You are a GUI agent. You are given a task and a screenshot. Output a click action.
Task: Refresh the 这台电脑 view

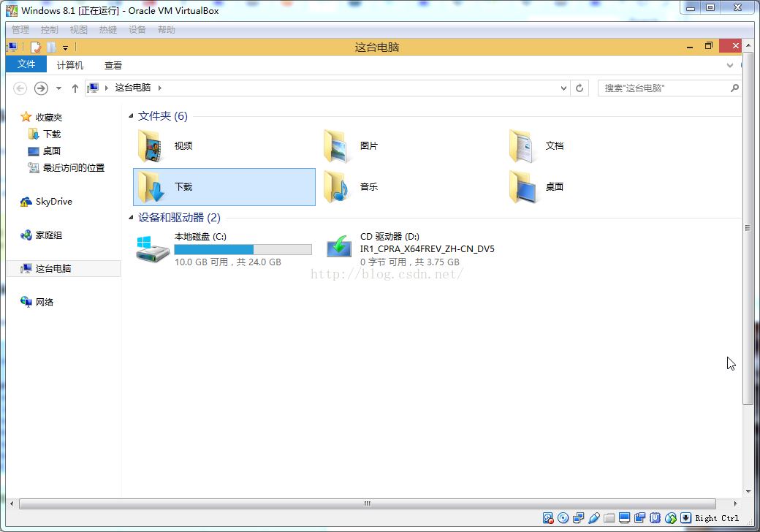[x=579, y=88]
